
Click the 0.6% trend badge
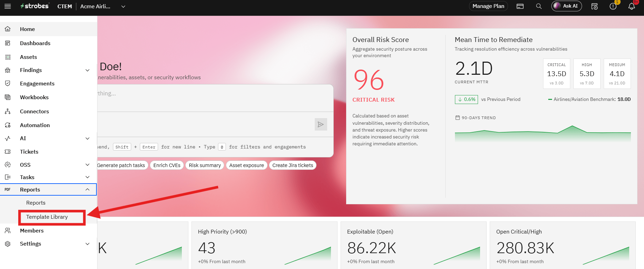[466, 100]
